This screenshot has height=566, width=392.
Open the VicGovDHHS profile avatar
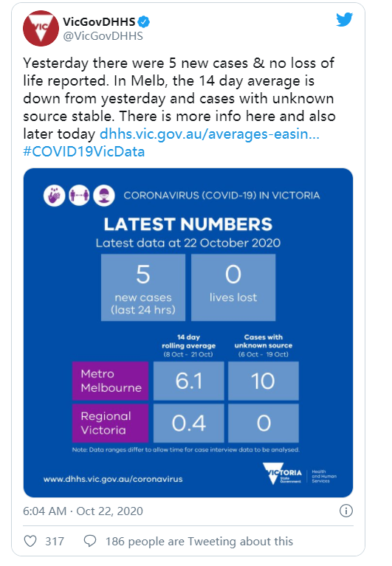point(41,29)
